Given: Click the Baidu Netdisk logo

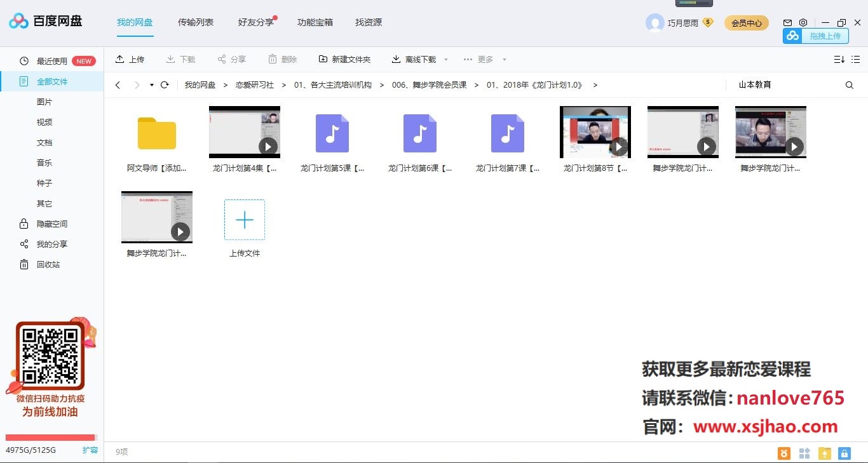Looking at the screenshot, I should point(46,22).
